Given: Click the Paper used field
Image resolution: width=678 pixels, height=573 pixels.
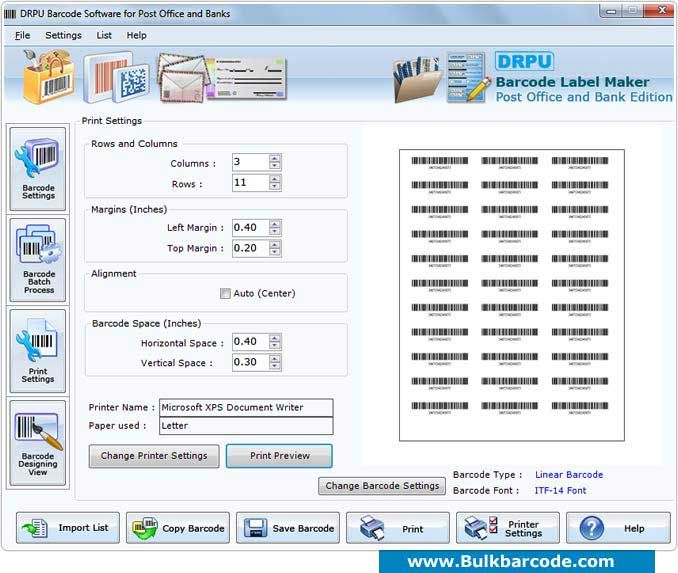Looking at the screenshot, I should 246,426.
